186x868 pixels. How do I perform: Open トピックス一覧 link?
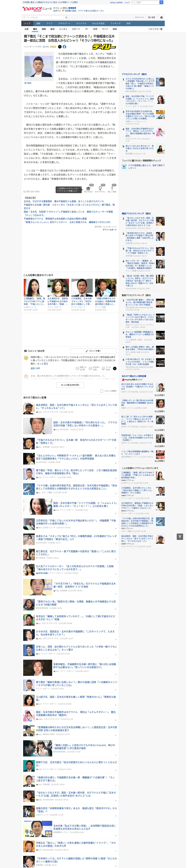pos(155,29)
